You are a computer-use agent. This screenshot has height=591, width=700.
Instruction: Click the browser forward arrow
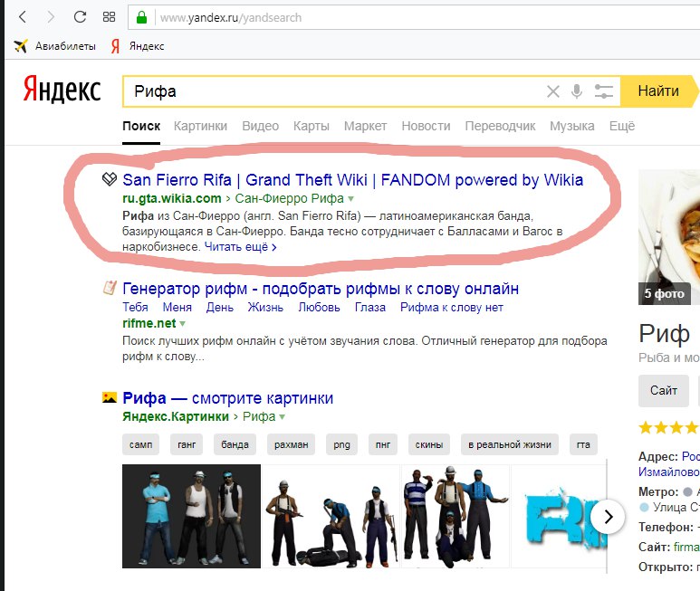click(x=51, y=17)
